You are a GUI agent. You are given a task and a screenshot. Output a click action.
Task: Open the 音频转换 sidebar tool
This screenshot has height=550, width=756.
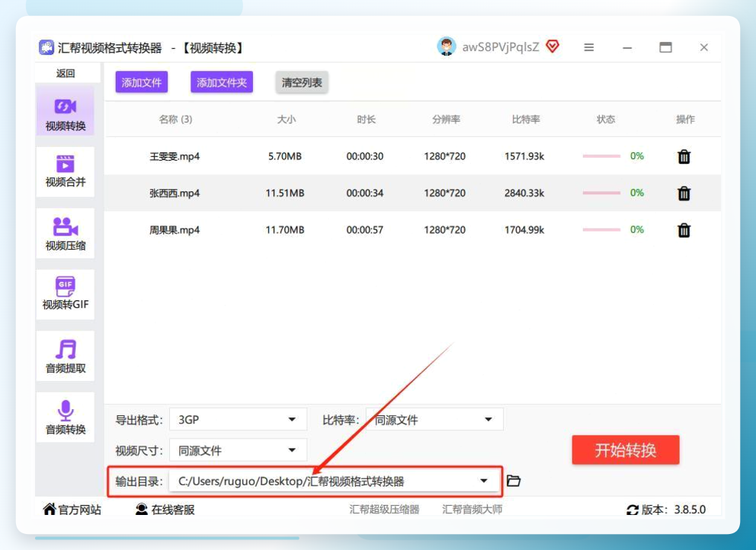[x=65, y=417]
